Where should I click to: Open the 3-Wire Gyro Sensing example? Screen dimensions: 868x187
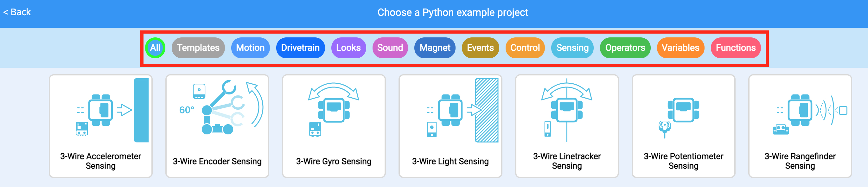(334, 126)
